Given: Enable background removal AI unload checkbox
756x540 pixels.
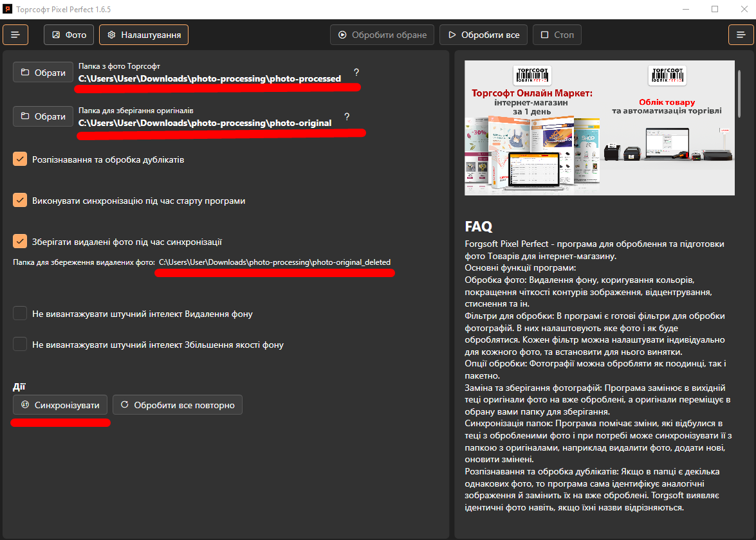Looking at the screenshot, I should point(19,313).
